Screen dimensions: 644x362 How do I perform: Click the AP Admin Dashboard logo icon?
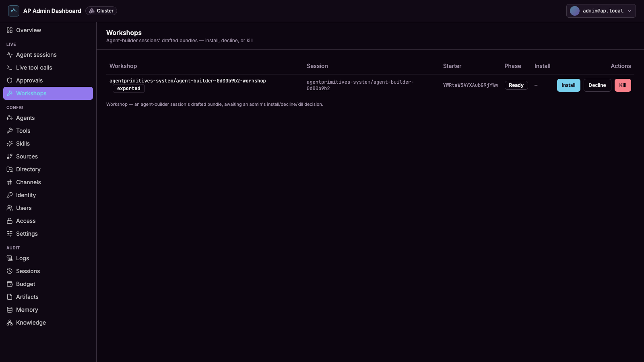(14, 11)
